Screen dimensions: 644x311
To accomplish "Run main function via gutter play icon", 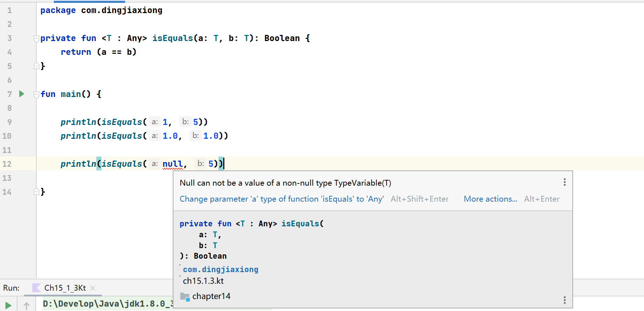I will (21, 94).
